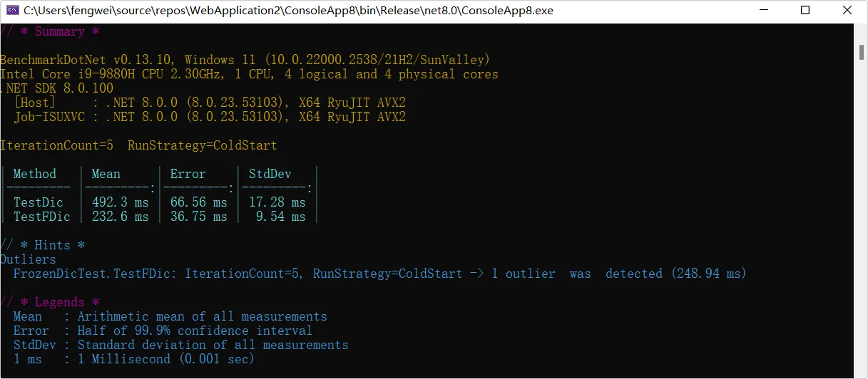Click the console app icon in title bar
This screenshot has width=868, height=379.
[x=11, y=11]
